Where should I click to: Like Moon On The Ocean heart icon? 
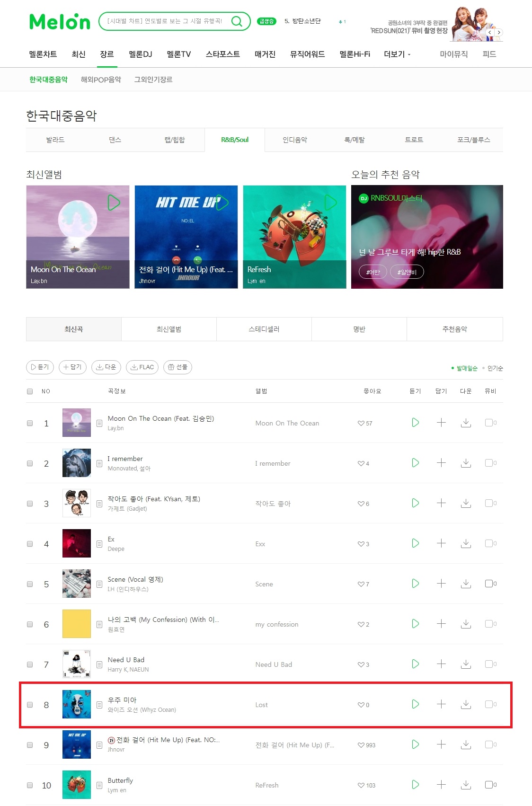coord(361,423)
